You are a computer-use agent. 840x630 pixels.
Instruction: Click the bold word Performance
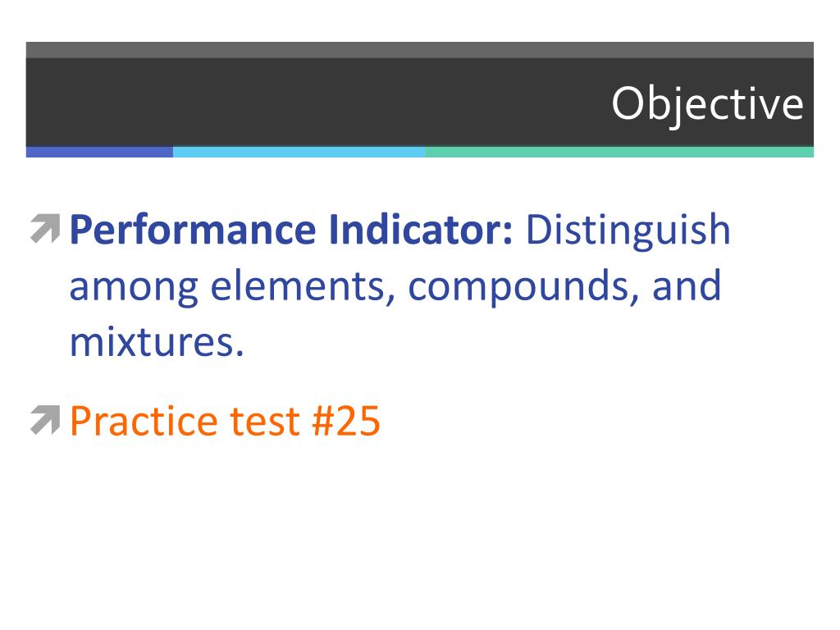pyautogui.click(x=193, y=230)
